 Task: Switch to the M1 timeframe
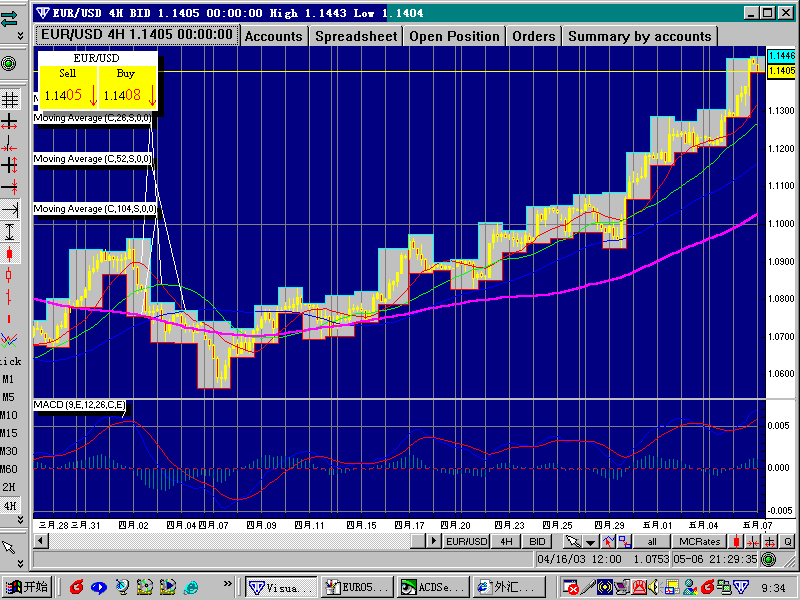pos(8,379)
